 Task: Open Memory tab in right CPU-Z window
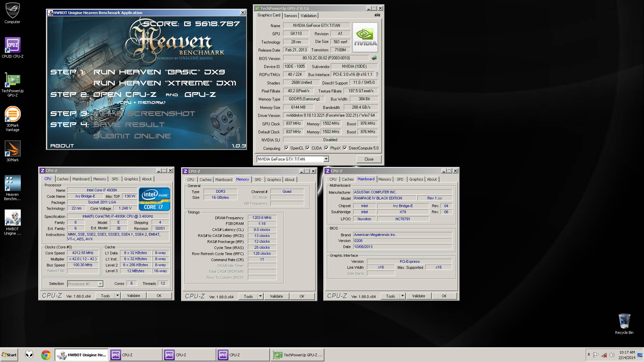click(x=385, y=179)
